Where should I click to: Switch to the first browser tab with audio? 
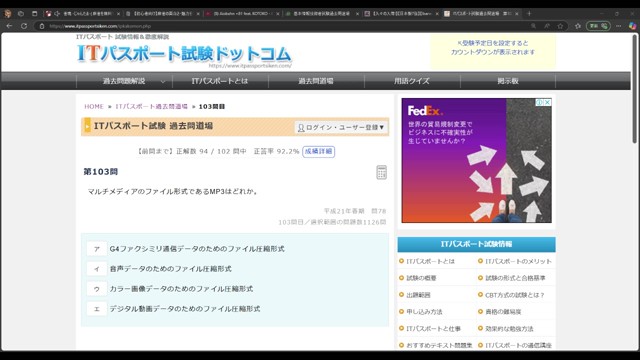(x=83, y=13)
